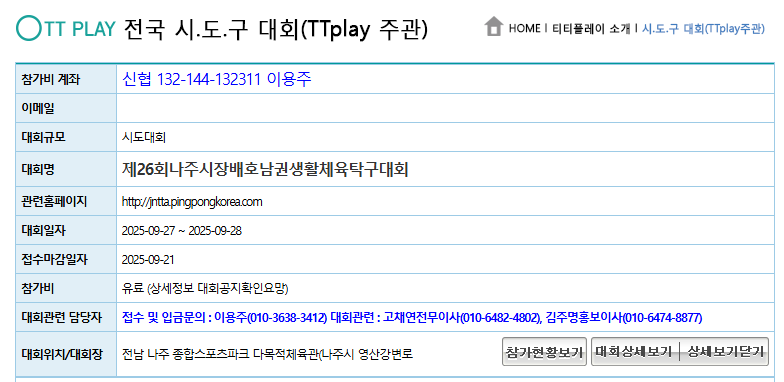Click the 이메일 row label
This screenshot has width=784, height=382.
[38, 108]
